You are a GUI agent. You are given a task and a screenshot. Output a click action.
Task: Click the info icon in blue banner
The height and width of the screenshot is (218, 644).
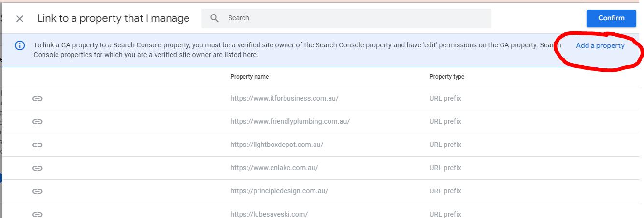[20, 46]
